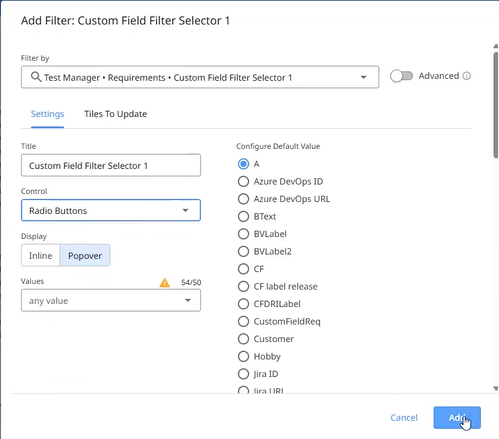Open the Filter by dropdown
499x439 pixels.
[x=363, y=77]
